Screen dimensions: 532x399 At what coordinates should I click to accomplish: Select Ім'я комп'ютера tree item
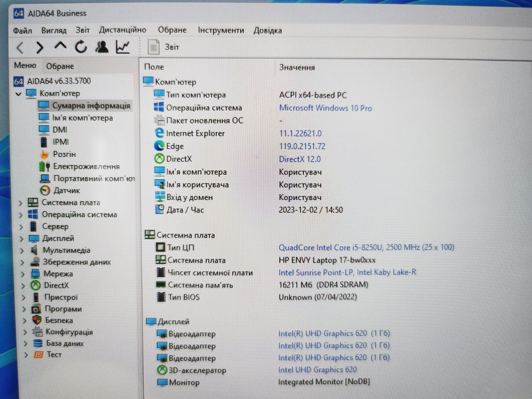[76, 118]
